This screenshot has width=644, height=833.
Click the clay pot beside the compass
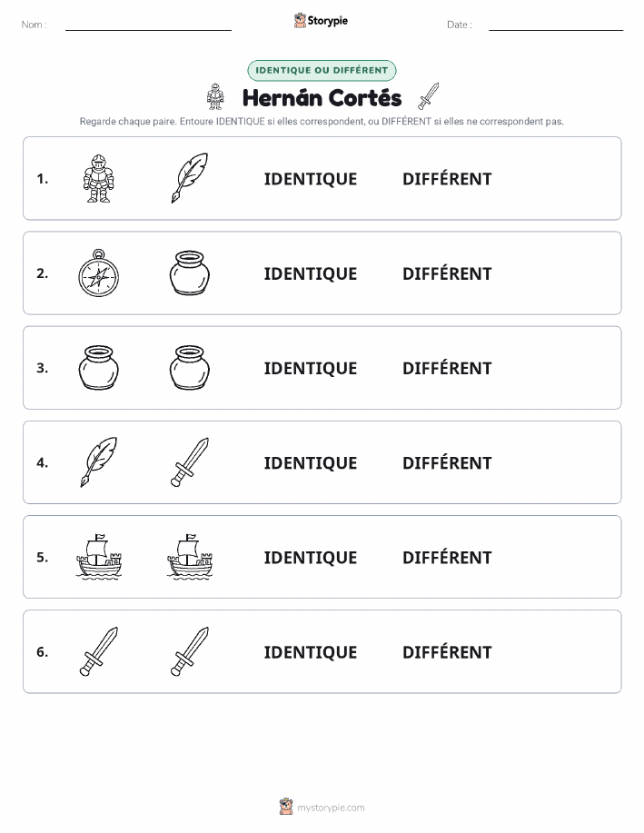tap(190, 273)
